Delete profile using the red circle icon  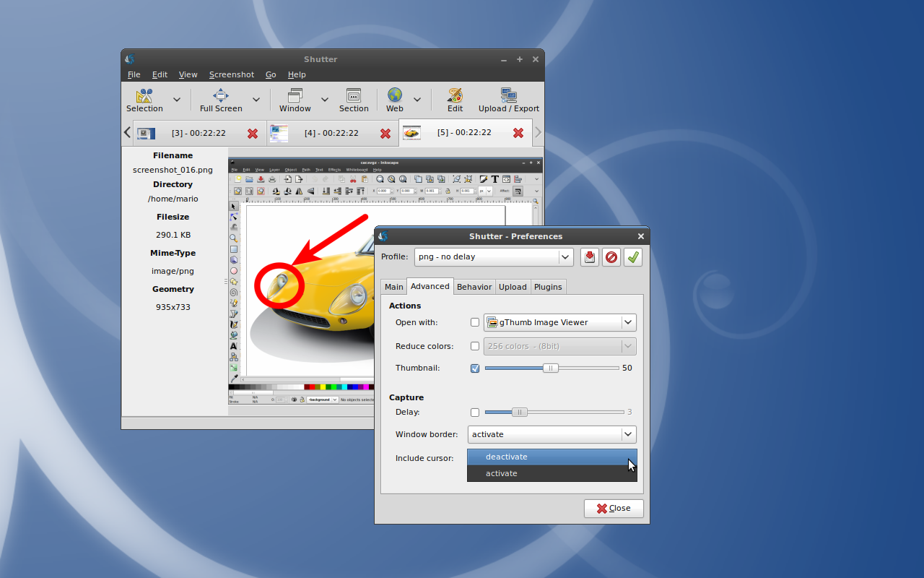coord(611,257)
